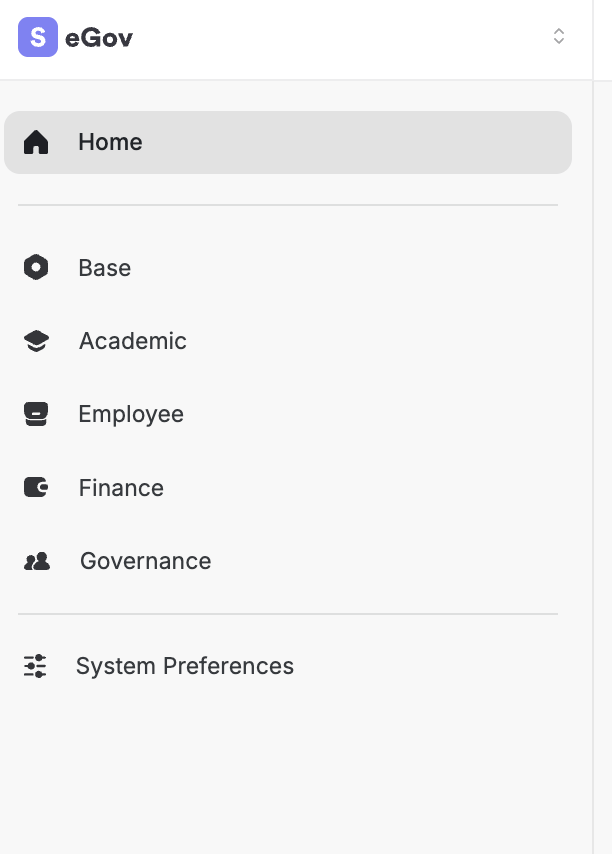612x854 pixels.
Task: Open the System Preferences label
Action: pyautogui.click(x=185, y=666)
